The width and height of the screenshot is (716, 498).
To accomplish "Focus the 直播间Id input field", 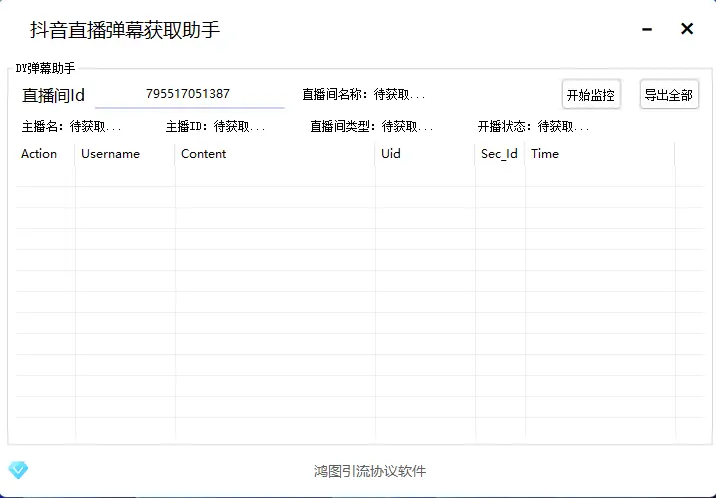I will [190, 94].
